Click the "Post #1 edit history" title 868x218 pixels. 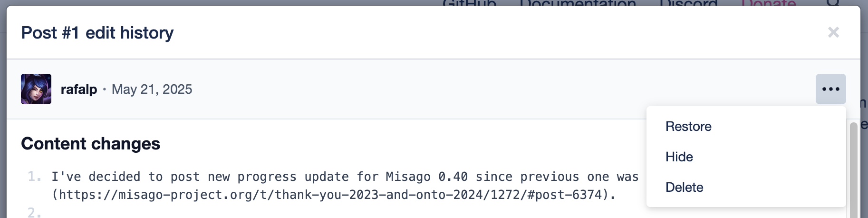point(97,33)
